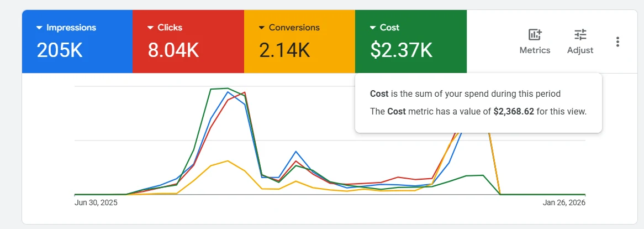Screen dimensions: 644x229
Task: Select the blue Impressions scorecard
Action: click(x=77, y=41)
